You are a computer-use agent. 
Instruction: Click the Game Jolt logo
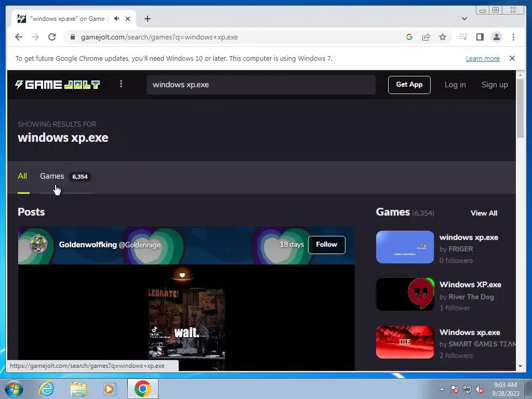[57, 85]
